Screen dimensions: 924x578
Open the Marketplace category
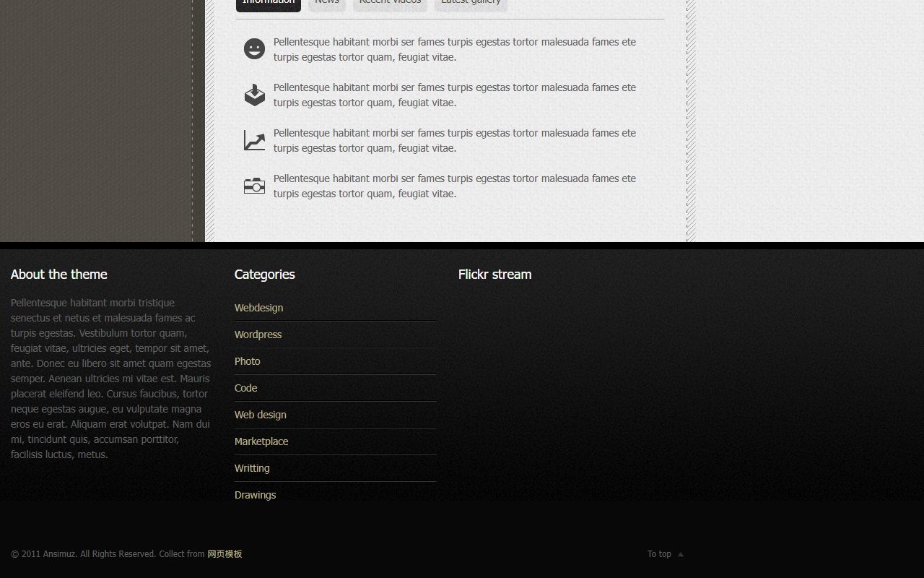[x=261, y=441]
